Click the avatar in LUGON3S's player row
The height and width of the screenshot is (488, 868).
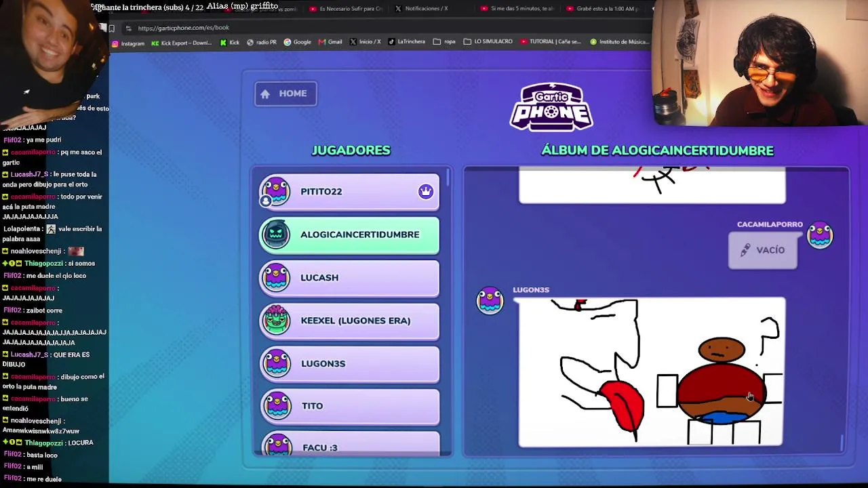pyautogui.click(x=276, y=364)
